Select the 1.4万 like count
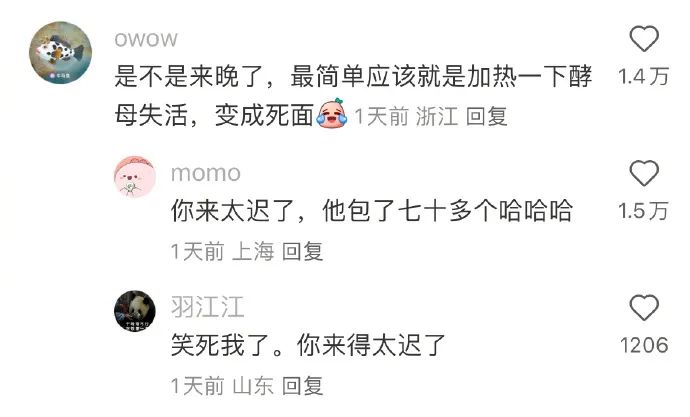690x417 pixels. [x=643, y=77]
